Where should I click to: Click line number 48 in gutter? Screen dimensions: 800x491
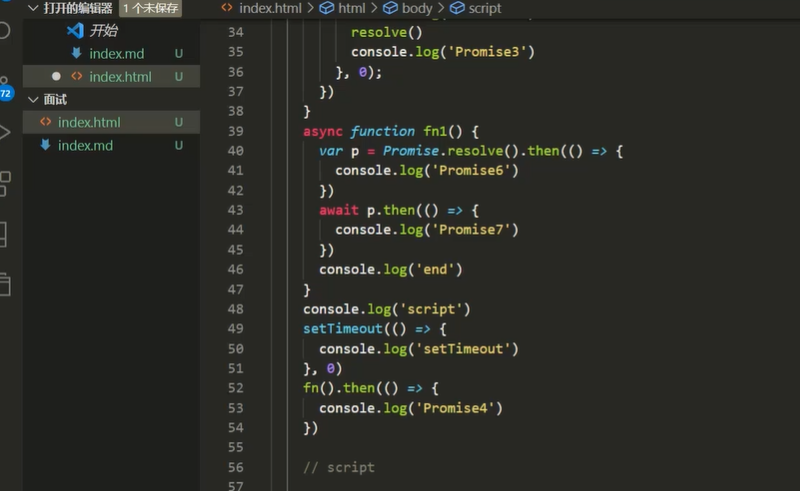(x=236, y=309)
